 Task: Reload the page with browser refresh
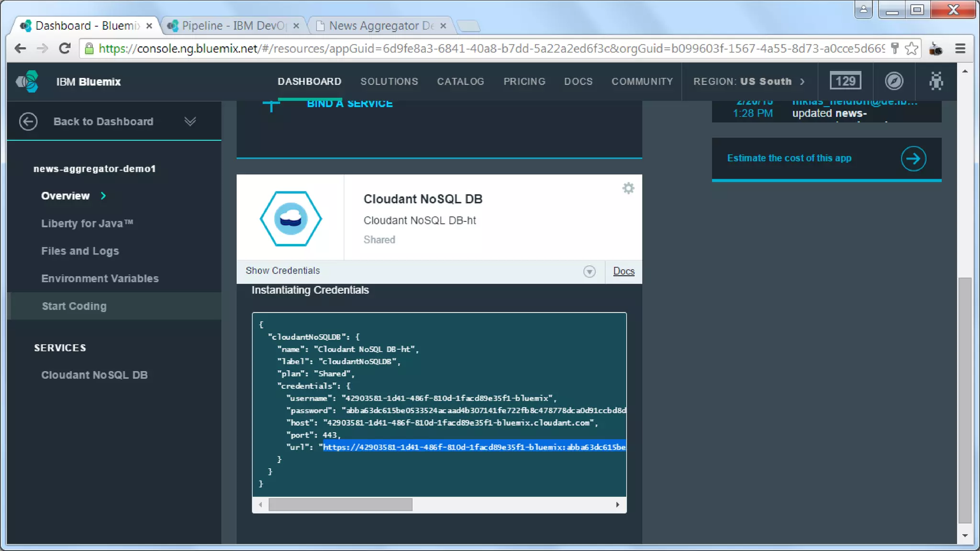(x=65, y=48)
